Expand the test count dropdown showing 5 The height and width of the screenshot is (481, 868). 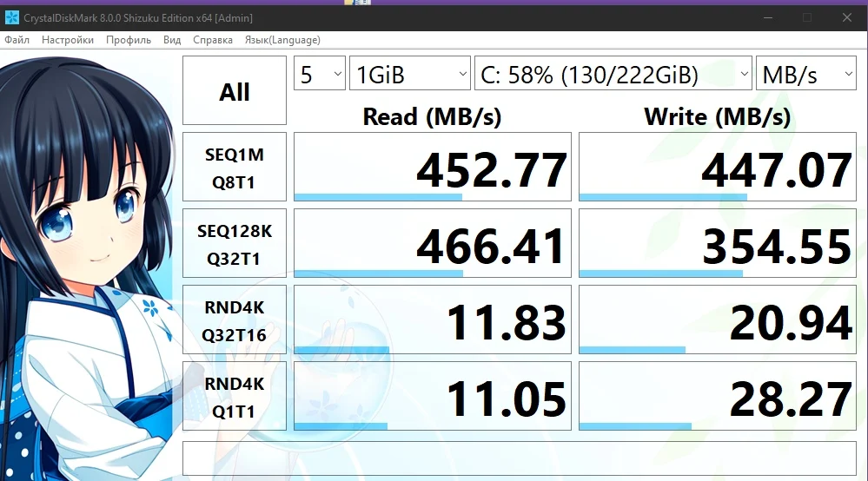(x=320, y=74)
